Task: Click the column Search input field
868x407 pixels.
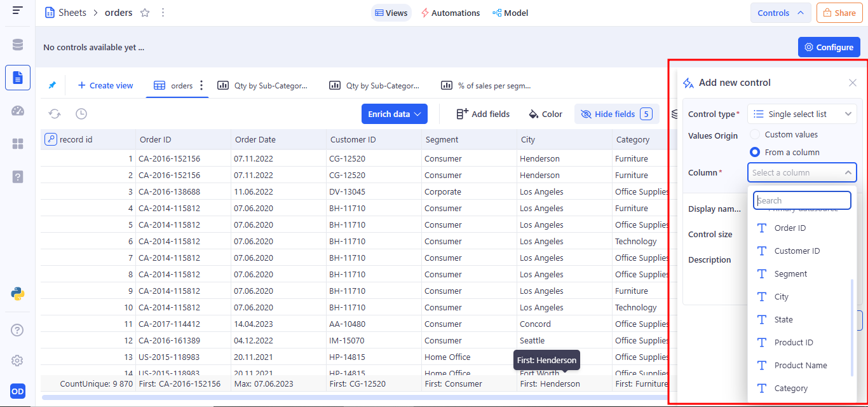Action: point(802,200)
